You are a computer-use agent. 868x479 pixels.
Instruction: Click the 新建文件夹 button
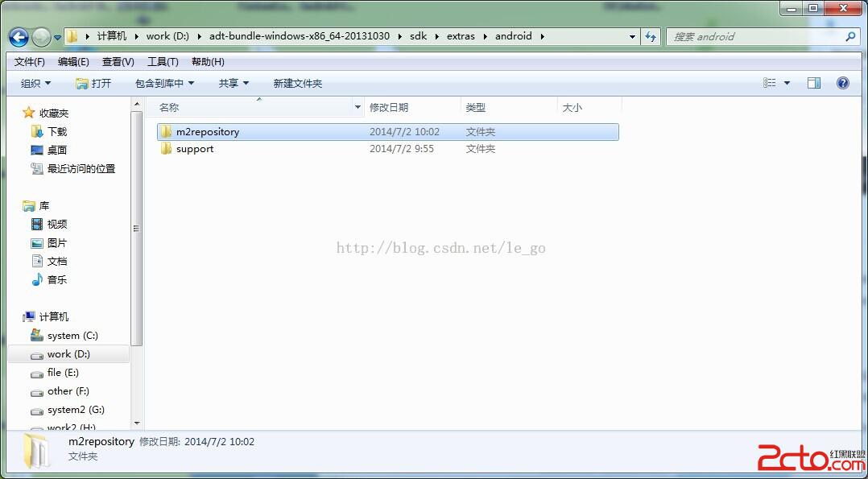[297, 84]
